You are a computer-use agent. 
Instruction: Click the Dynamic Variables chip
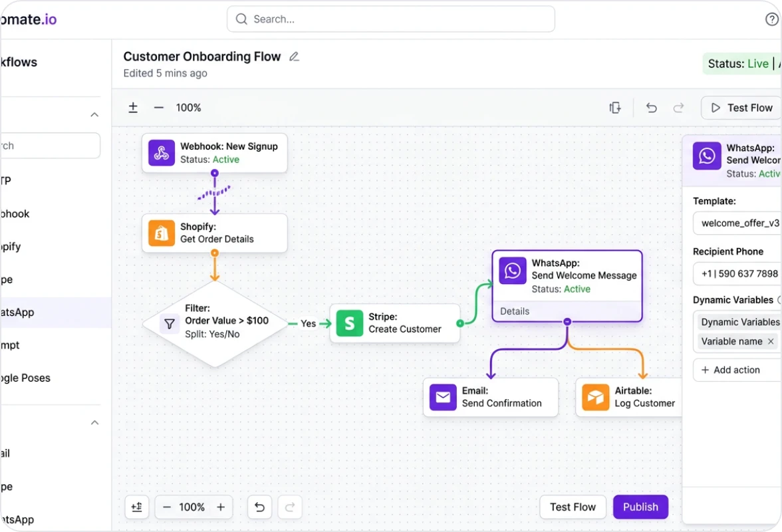[739, 322]
